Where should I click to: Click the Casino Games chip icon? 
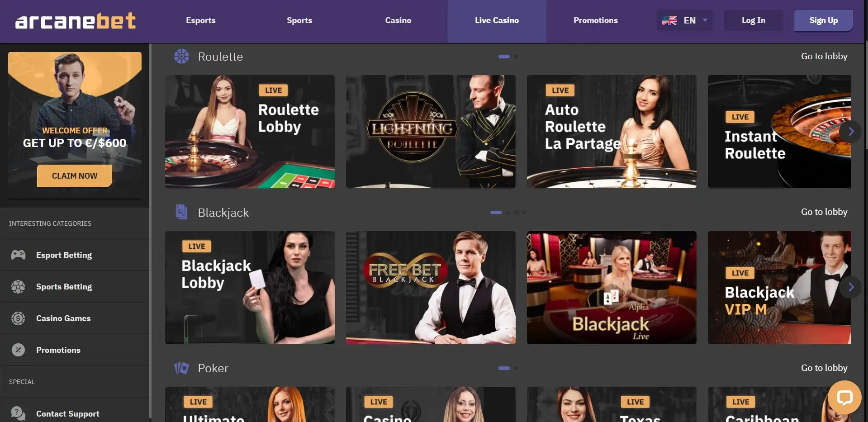click(18, 318)
